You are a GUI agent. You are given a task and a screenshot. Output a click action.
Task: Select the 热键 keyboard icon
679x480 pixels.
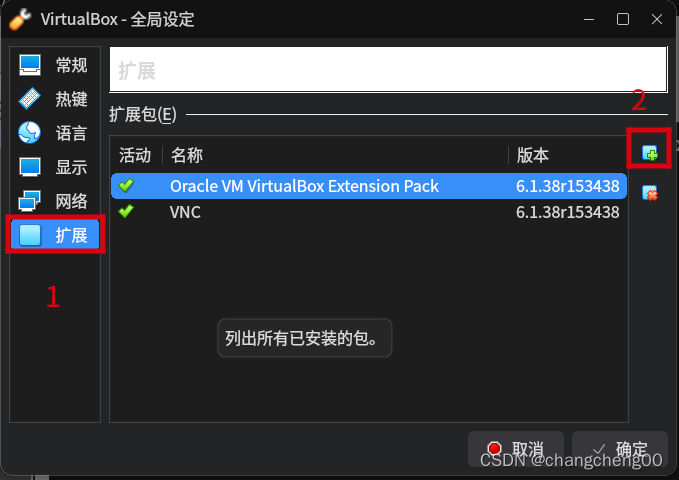coord(30,99)
